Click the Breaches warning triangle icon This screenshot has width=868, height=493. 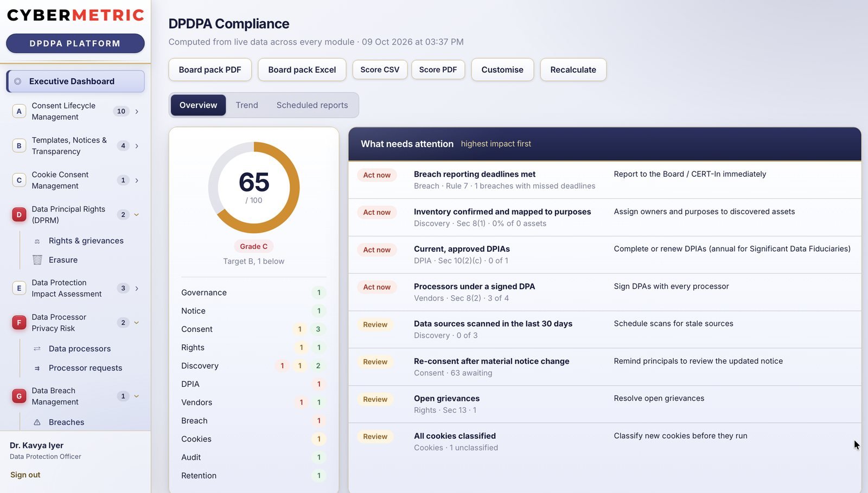pyautogui.click(x=37, y=422)
